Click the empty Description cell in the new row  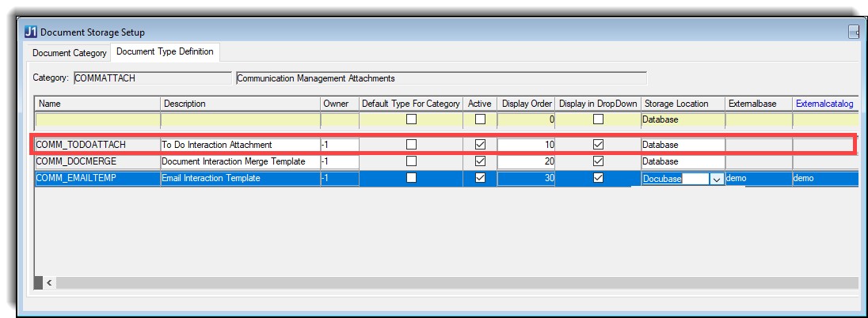click(240, 119)
